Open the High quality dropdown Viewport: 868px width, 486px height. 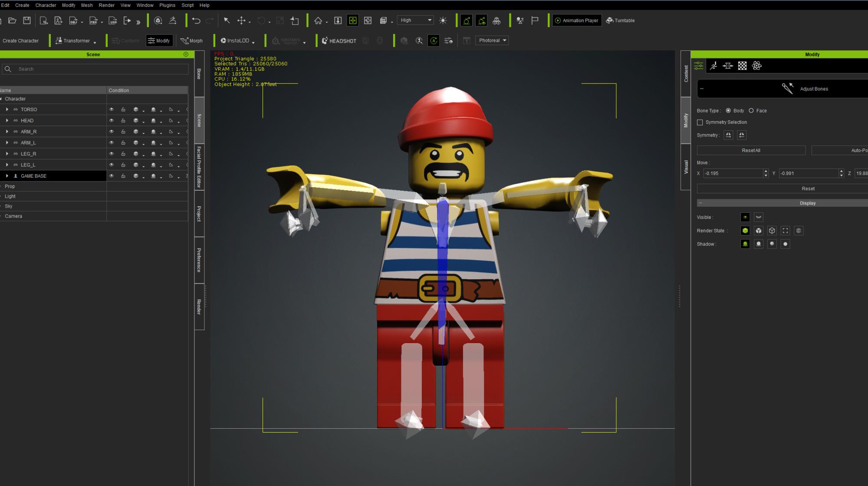(x=415, y=20)
